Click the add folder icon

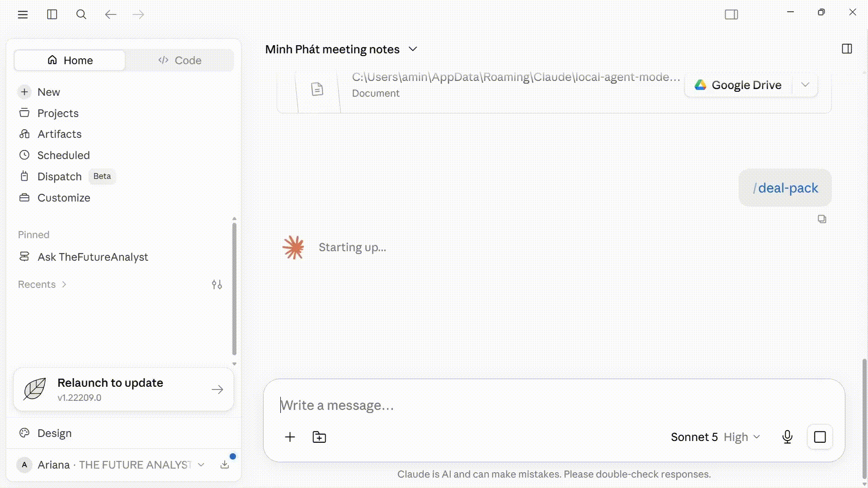point(319,437)
